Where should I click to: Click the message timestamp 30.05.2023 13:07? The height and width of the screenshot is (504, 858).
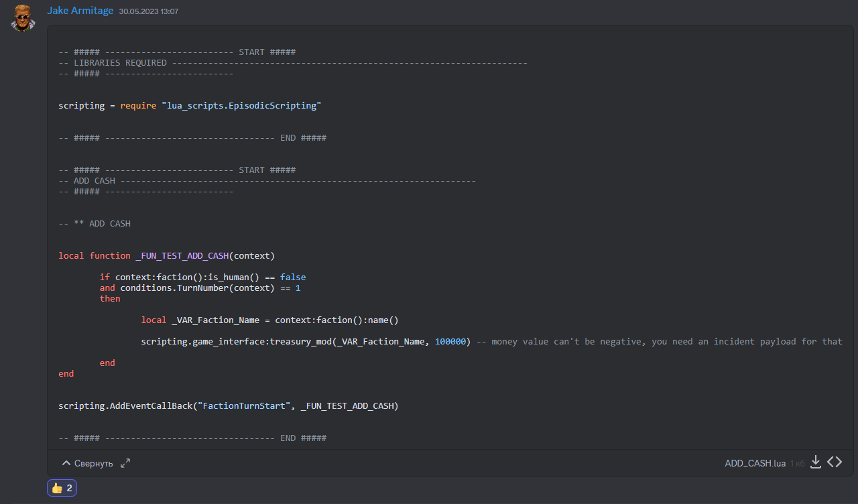(149, 11)
